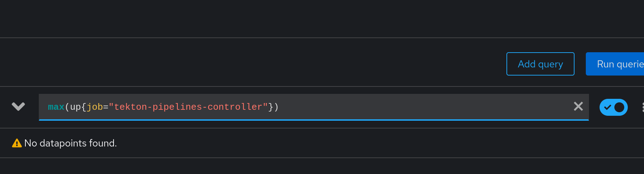Click the "max" function keyword
The height and width of the screenshot is (174, 644).
pos(56,107)
